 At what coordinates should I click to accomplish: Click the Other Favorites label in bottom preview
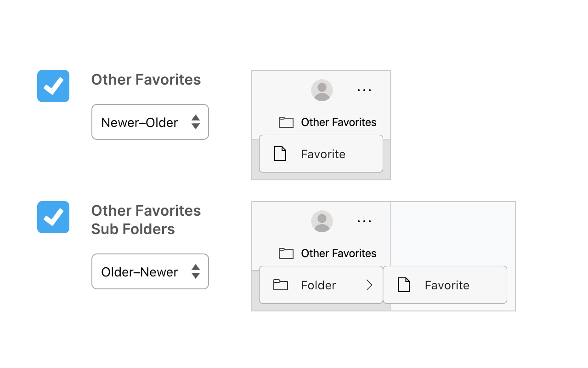pyautogui.click(x=339, y=253)
